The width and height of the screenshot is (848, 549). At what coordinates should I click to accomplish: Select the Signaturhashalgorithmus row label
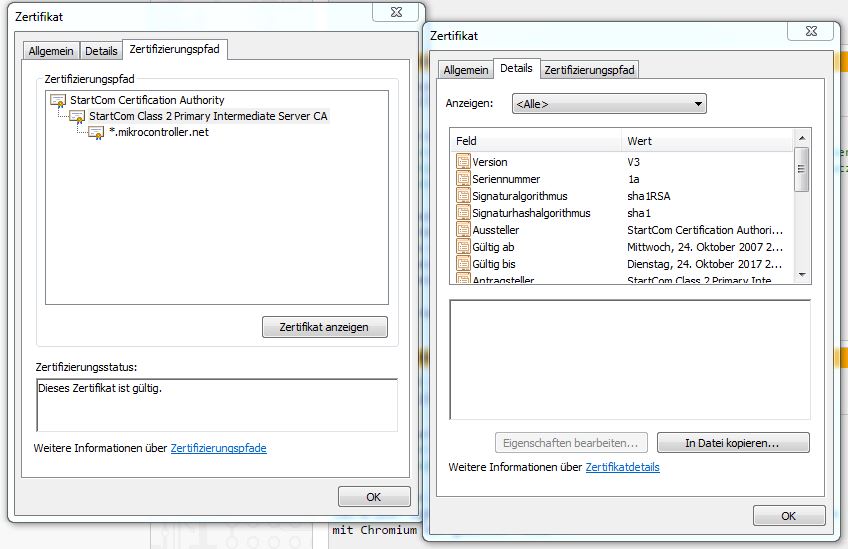pyautogui.click(x=531, y=213)
